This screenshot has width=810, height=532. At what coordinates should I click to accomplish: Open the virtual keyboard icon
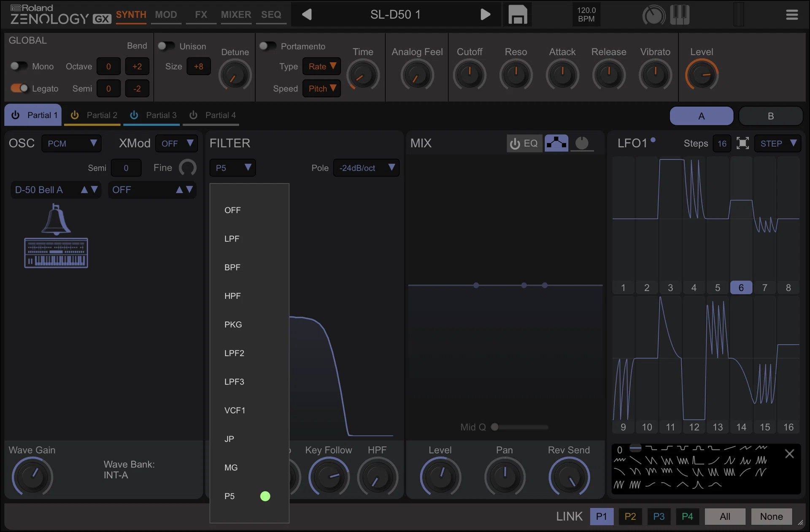(680, 15)
